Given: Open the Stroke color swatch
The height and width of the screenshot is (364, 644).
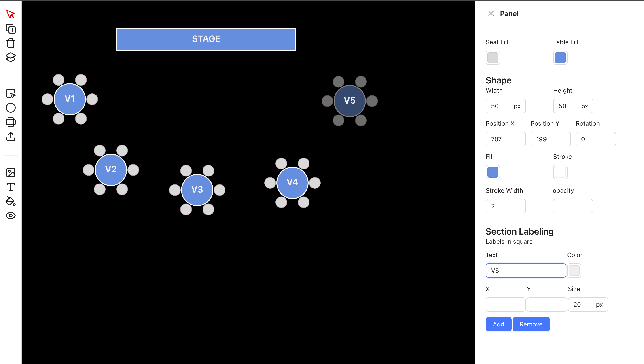Looking at the screenshot, I should tap(560, 172).
